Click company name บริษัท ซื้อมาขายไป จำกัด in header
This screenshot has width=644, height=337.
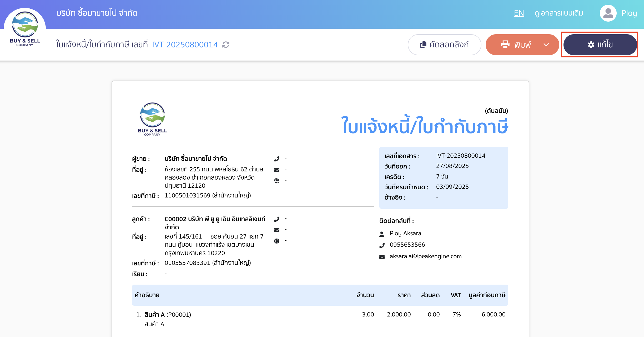pos(97,13)
